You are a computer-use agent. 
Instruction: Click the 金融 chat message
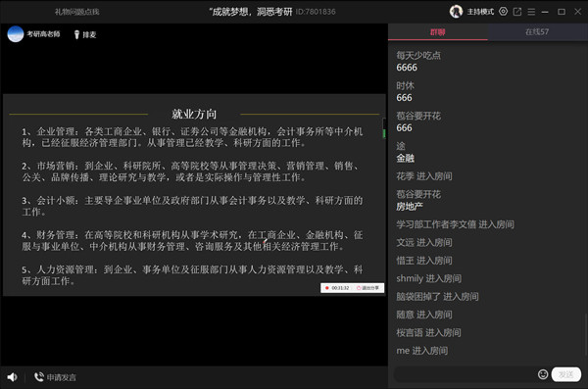(x=405, y=159)
